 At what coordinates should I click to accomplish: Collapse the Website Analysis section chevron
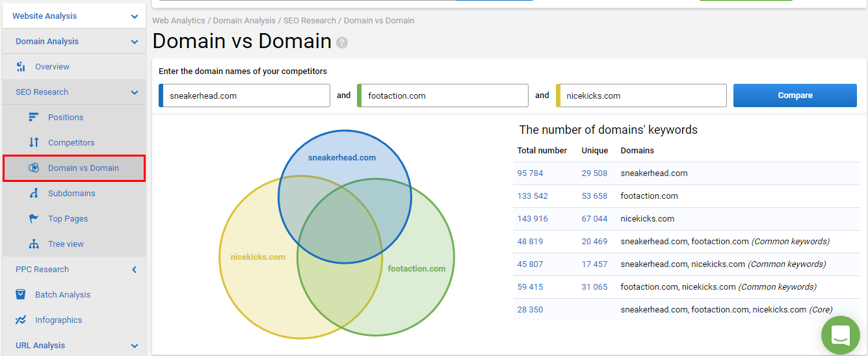click(135, 16)
